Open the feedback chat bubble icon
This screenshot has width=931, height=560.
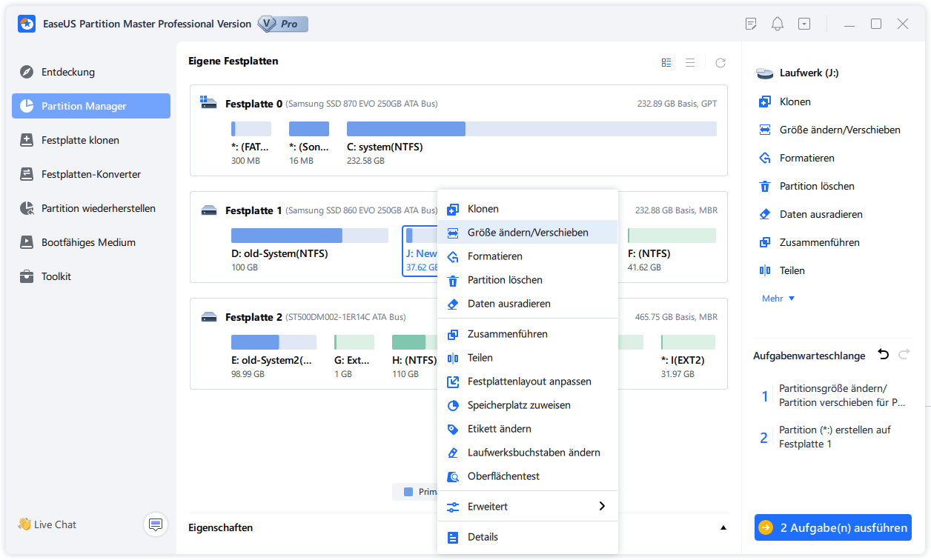(156, 524)
